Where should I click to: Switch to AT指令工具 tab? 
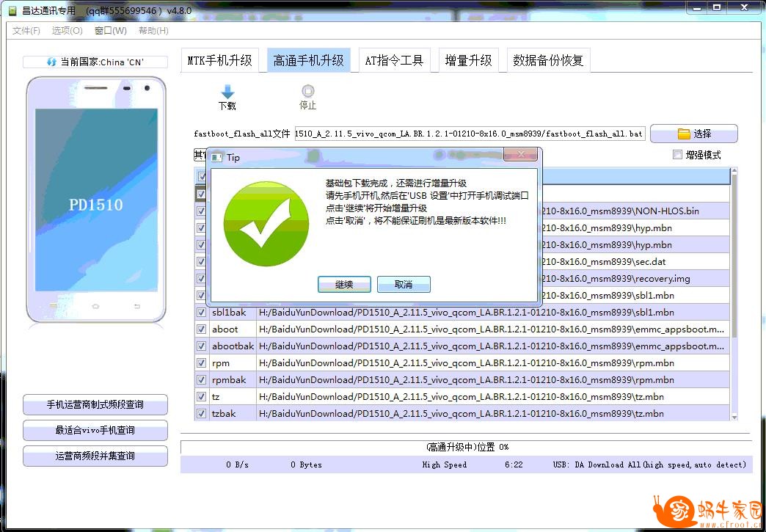(x=394, y=61)
